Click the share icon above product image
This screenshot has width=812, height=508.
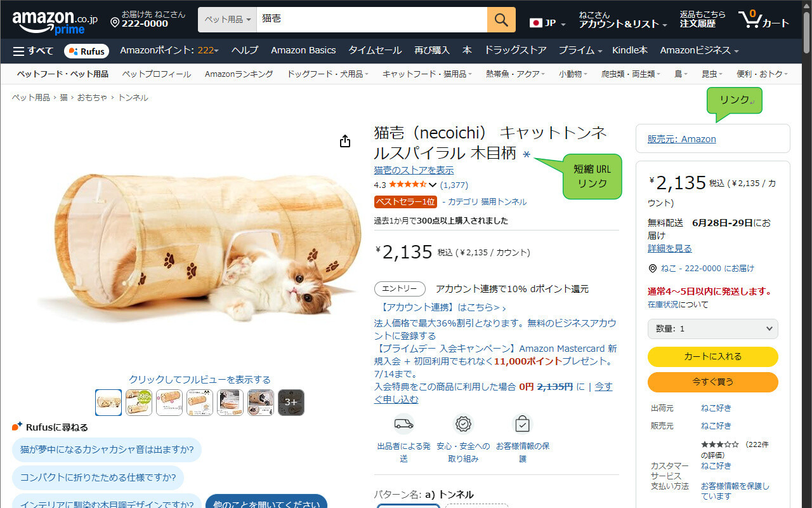[x=345, y=141]
